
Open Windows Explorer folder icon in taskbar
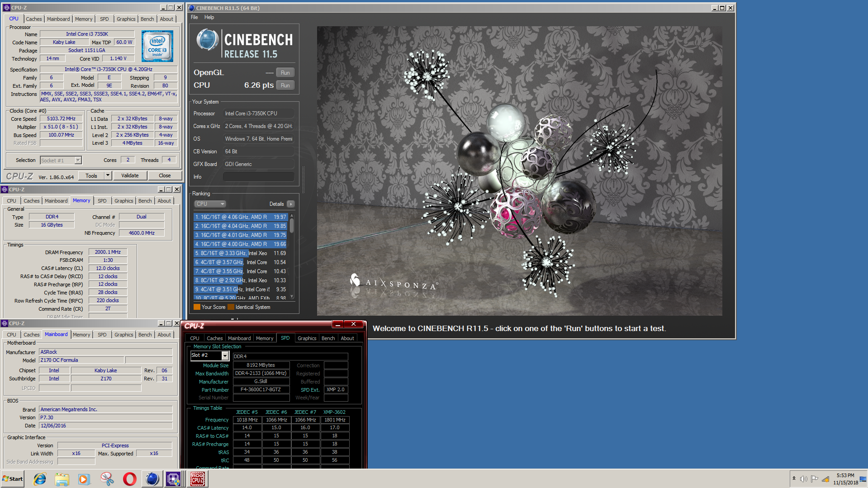tap(62, 479)
